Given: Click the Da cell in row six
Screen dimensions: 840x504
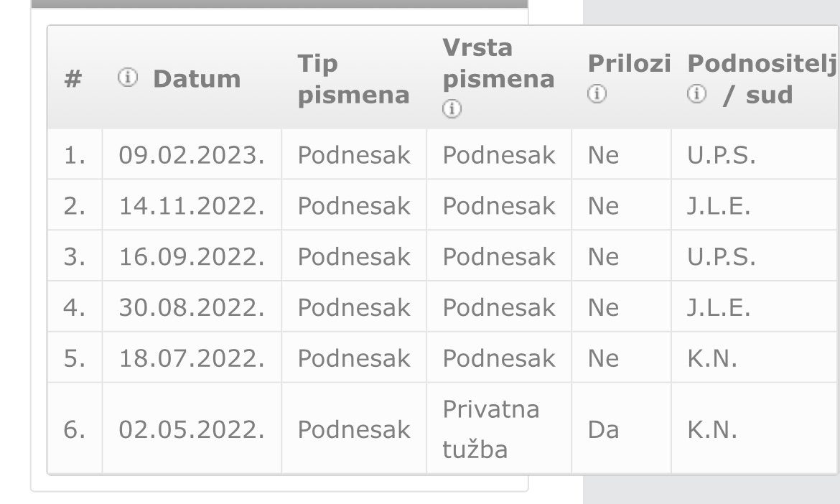Looking at the screenshot, I should (x=603, y=429).
